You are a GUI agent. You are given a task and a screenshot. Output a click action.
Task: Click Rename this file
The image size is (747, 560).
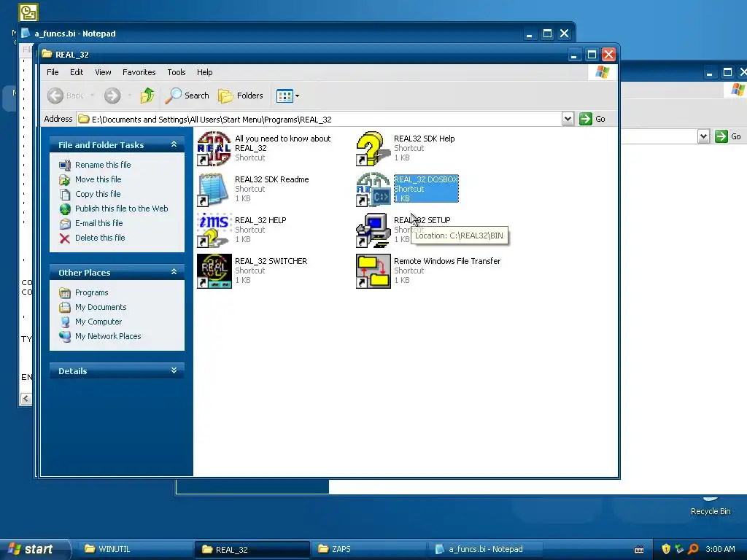tap(103, 165)
